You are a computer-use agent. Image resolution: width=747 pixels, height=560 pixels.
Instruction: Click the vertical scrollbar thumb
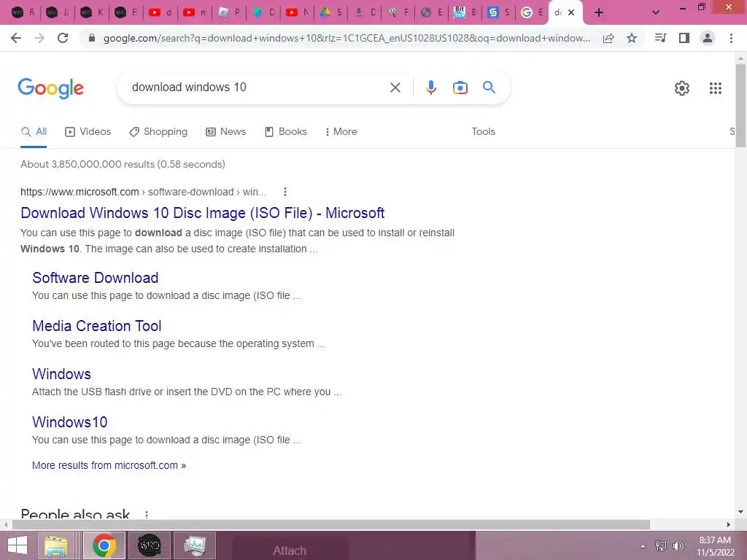tap(740, 105)
